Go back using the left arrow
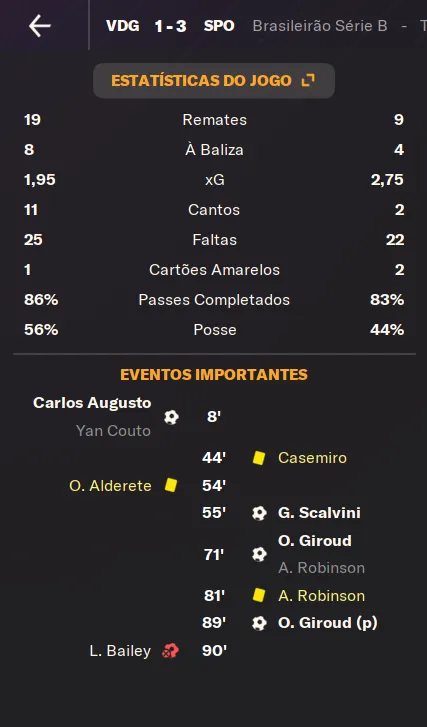Screen dimensions: 427x727 click(x=39, y=26)
